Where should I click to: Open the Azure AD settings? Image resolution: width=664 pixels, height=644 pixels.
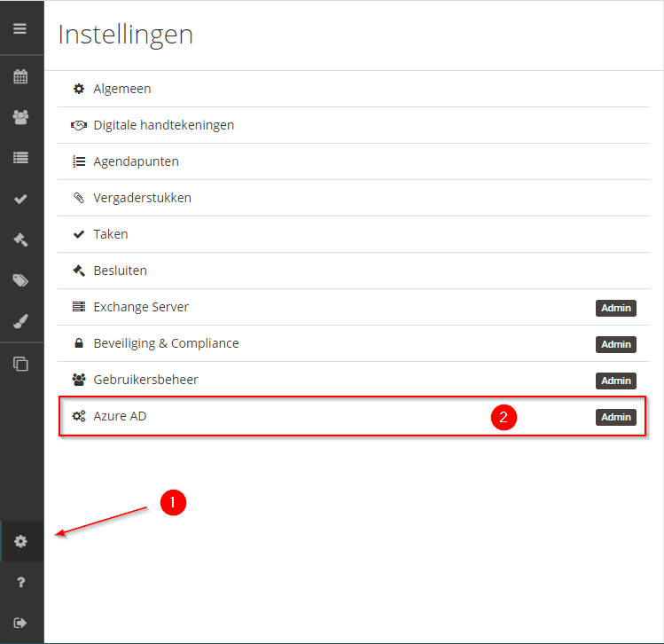pyautogui.click(x=352, y=416)
